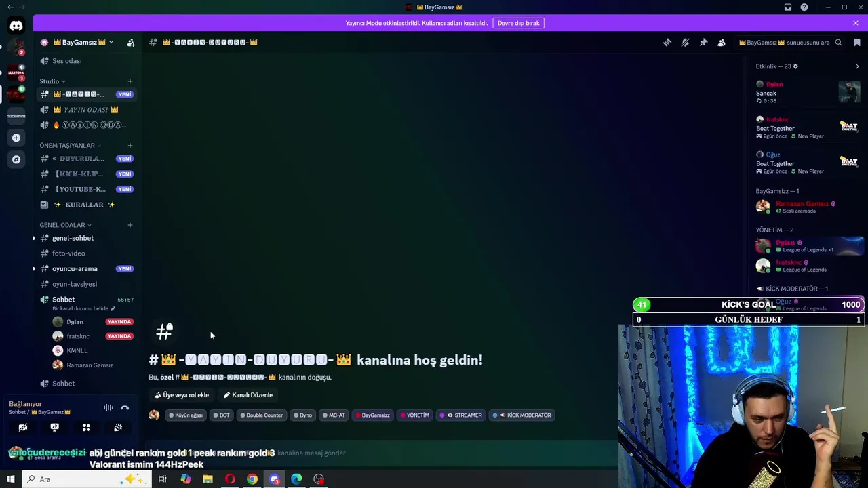This screenshot has width=868, height=488.
Task: Open the YAYIN ODASI voice channel
Action: (x=87, y=110)
